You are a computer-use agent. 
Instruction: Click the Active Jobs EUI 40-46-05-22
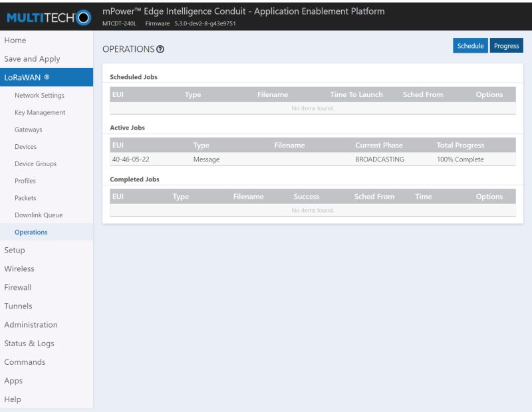click(130, 159)
